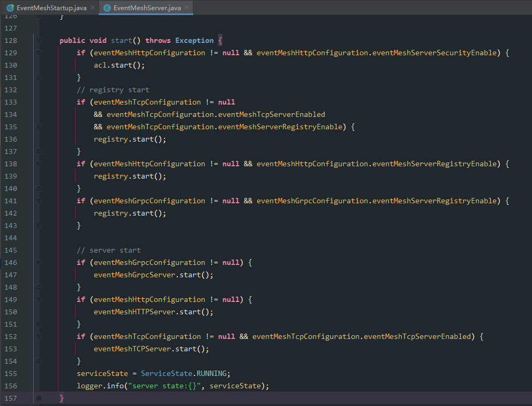Click the method end fold marker at line 157
The height and width of the screenshot is (406, 532).
coord(39,398)
